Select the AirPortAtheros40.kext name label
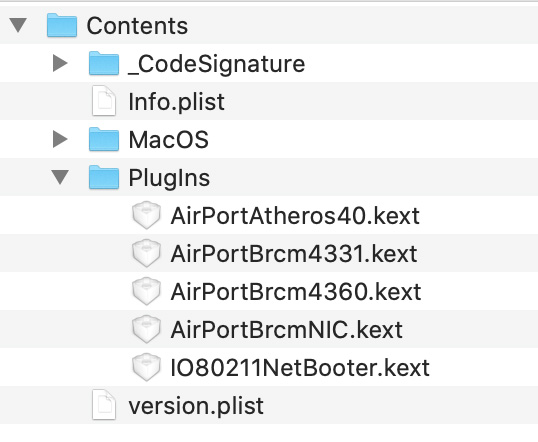The image size is (538, 442). [x=295, y=216]
